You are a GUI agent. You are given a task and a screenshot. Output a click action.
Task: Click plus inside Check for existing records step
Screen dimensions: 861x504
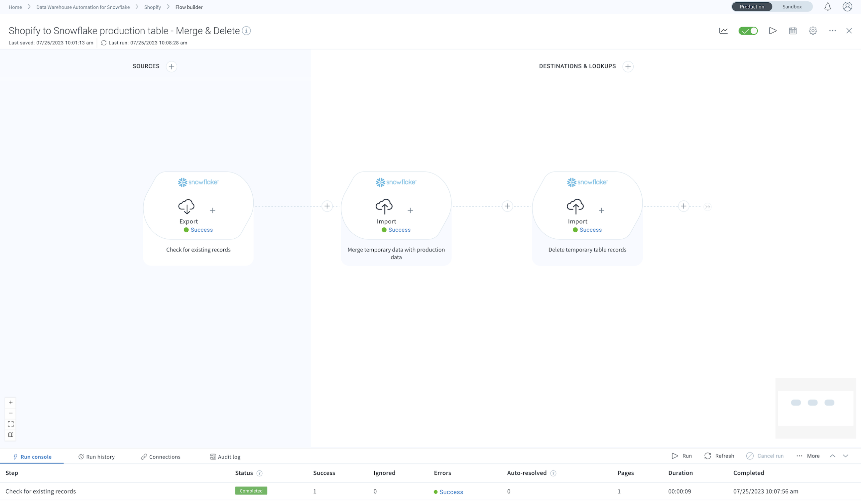[213, 211]
